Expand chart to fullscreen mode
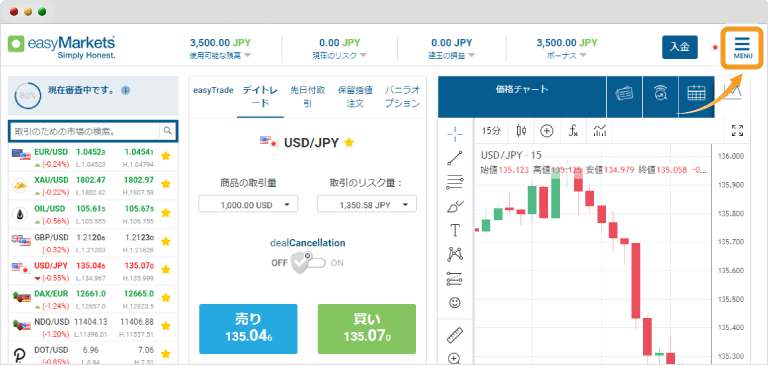 tap(737, 131)
